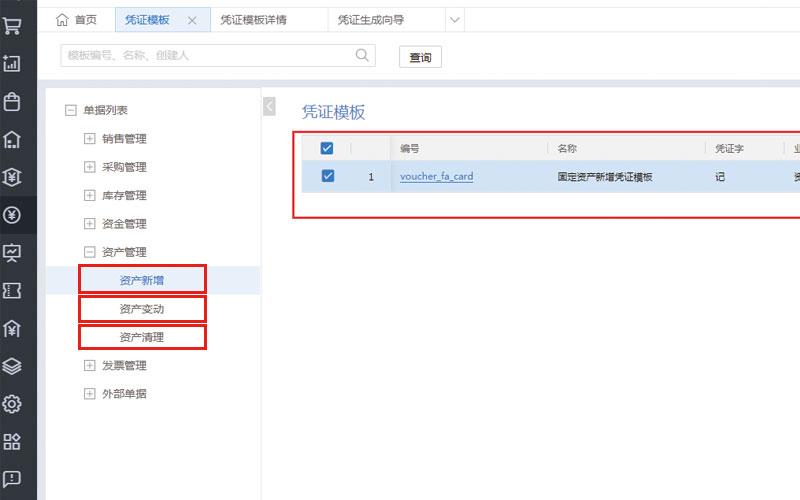Viewport: 800px width, 500px height.
Task: Collapse the left tree panel arrow
Action: (269, 106)
